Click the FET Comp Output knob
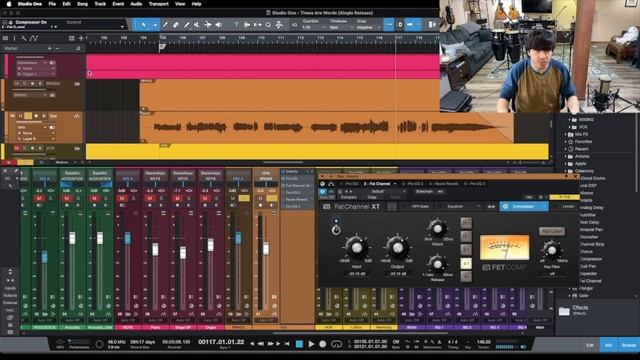Viewport: 640px width, 360px height. click(398, 247)
